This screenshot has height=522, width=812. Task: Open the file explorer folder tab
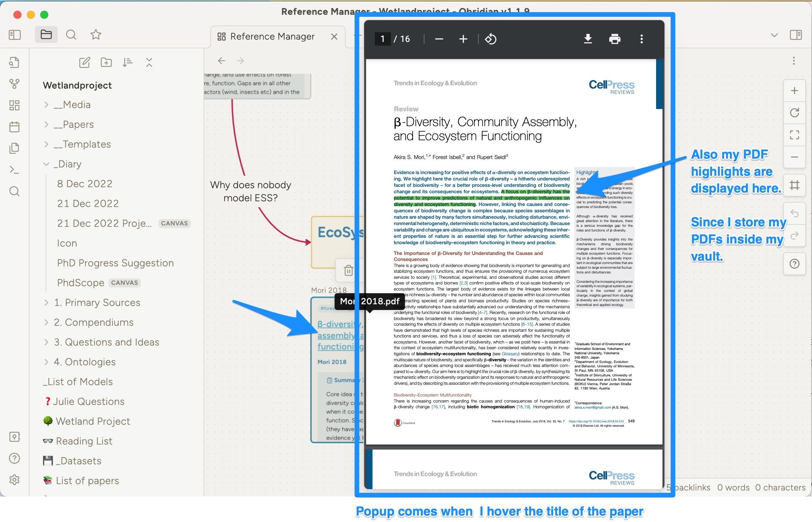click(x=46, y=35)
